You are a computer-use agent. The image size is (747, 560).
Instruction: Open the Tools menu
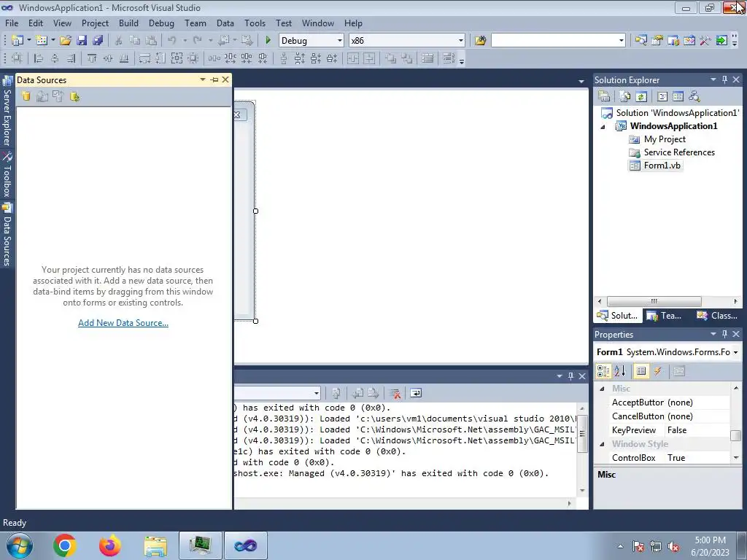coord(255,23)
